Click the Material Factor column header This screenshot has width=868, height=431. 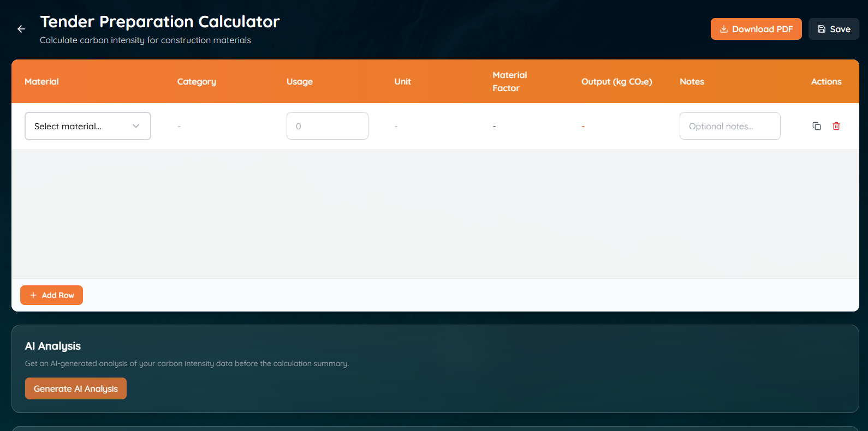coord(509,81)
